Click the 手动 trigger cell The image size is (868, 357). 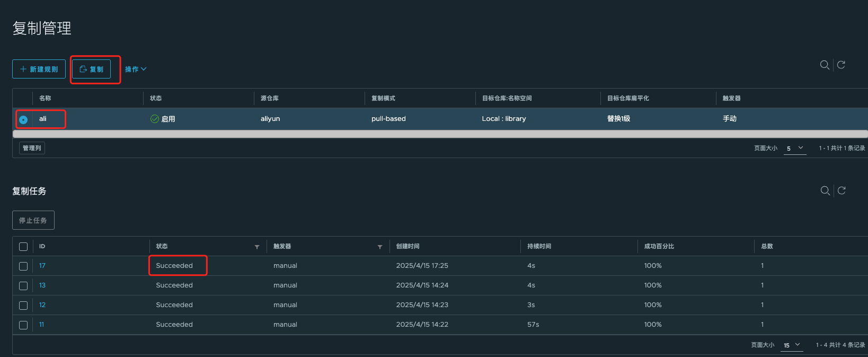[730, 119]
